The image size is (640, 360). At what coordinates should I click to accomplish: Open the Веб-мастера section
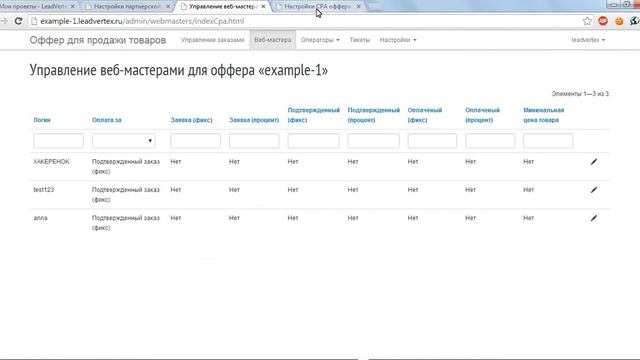pos(273,40)
